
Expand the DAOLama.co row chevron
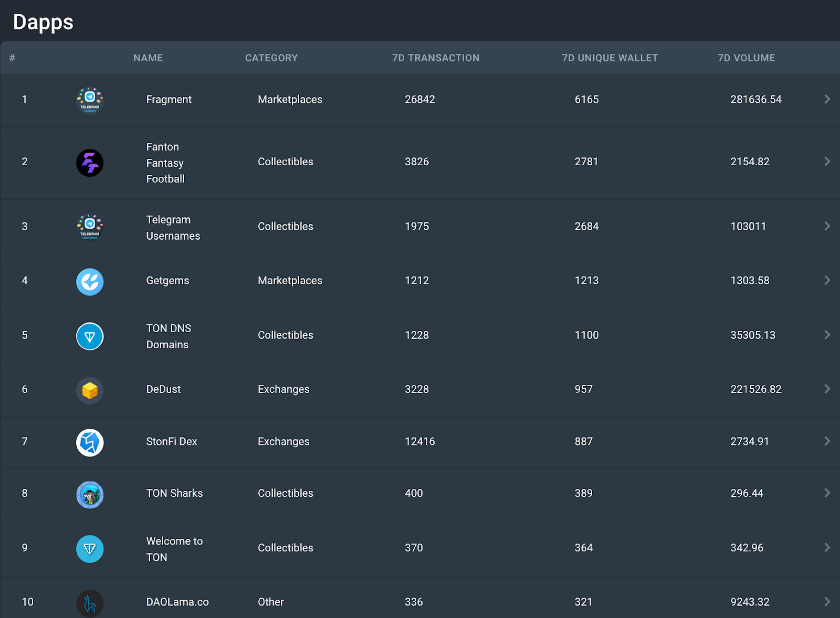[827, 602]
